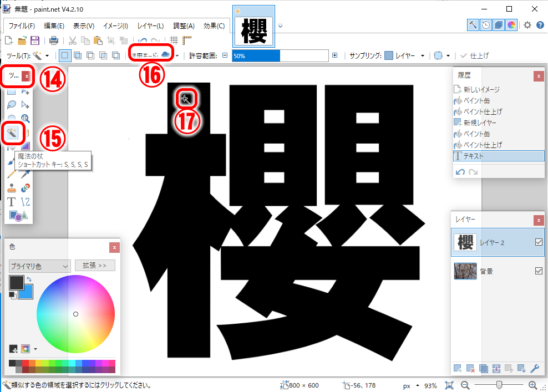Open the 調整(A) menu
This screenshot has height=392, width=548.
184,26
